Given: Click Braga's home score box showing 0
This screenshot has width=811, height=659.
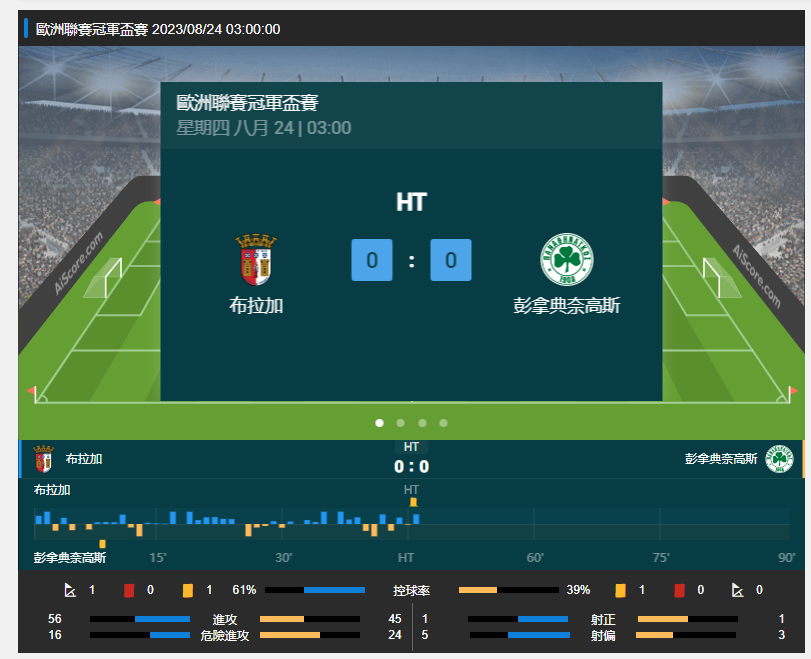Looking at the screenshot, I should [x=372, y=260].
